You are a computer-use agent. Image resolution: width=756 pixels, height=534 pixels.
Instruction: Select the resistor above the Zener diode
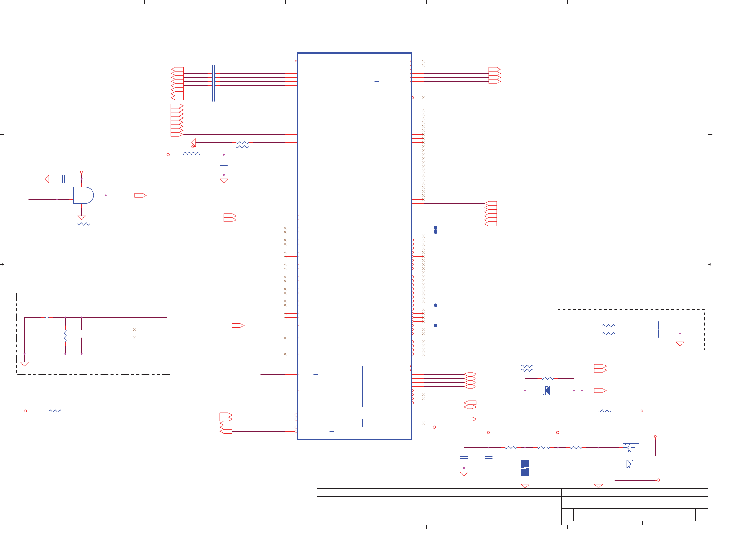548,379
